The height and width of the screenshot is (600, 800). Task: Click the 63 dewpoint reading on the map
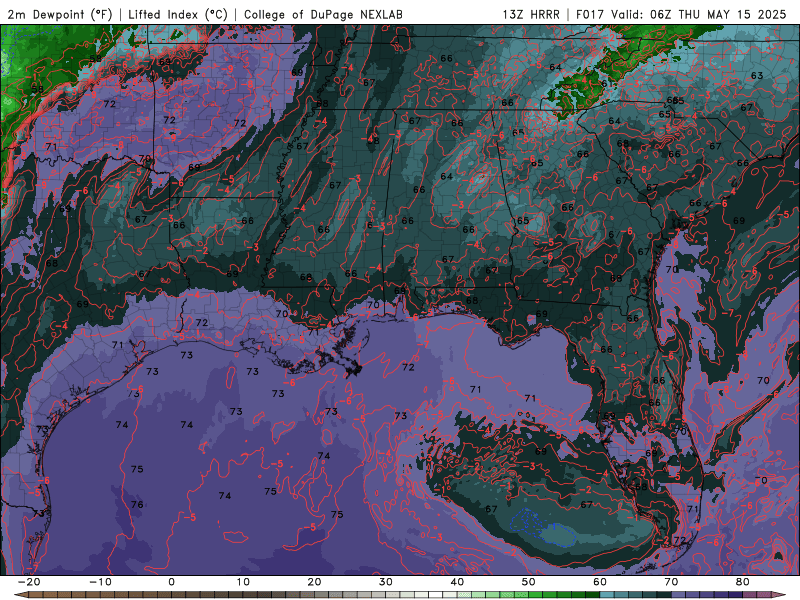coord(757,76)
